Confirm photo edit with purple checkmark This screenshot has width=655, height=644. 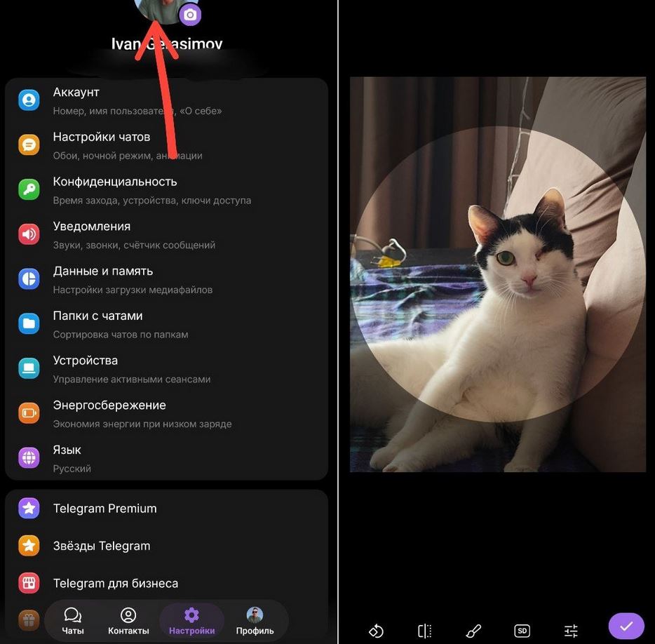tap(626, 625)
